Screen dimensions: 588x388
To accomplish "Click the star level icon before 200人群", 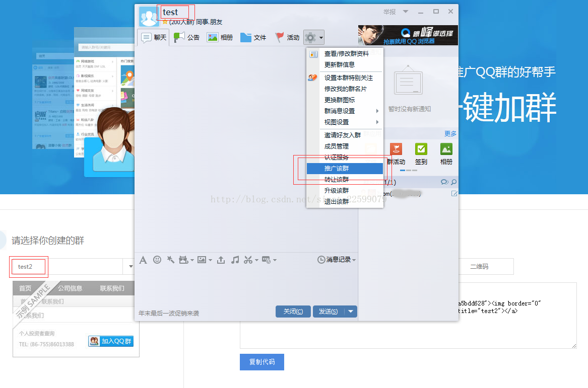I will pos(165,22).
